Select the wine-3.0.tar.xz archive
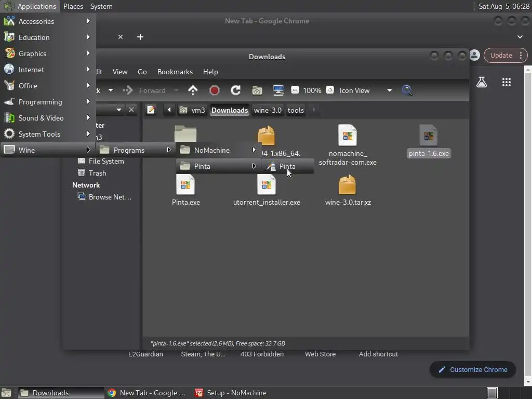 [348, 190]
